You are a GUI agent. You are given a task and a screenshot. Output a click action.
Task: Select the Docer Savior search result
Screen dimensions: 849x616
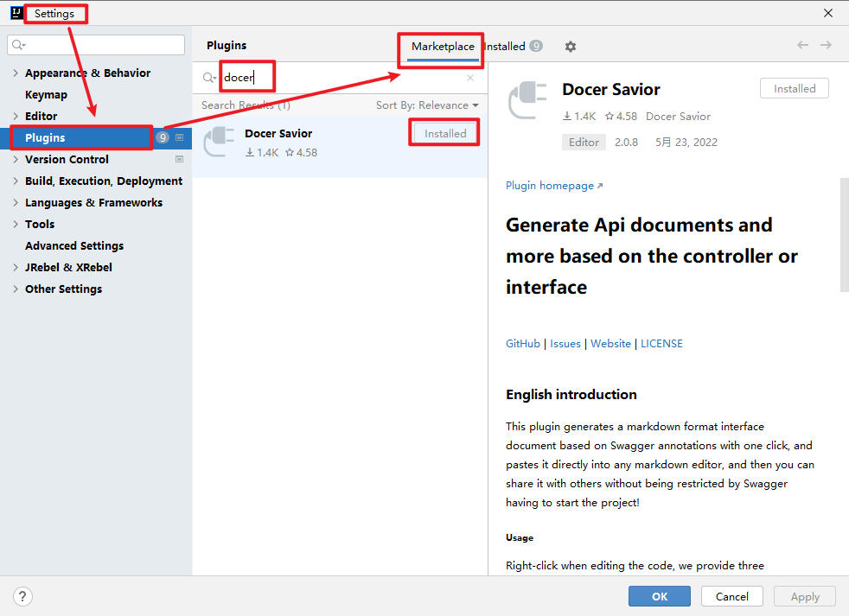point(340,146)
